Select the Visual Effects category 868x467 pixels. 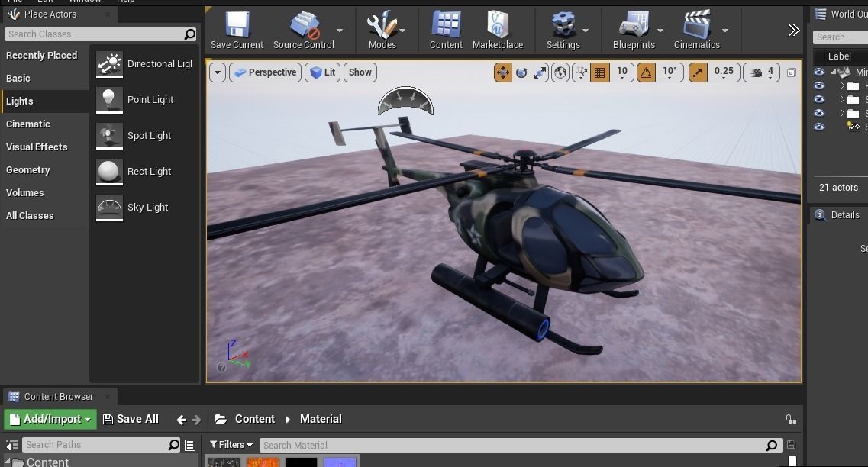click(x=37, y=147)
